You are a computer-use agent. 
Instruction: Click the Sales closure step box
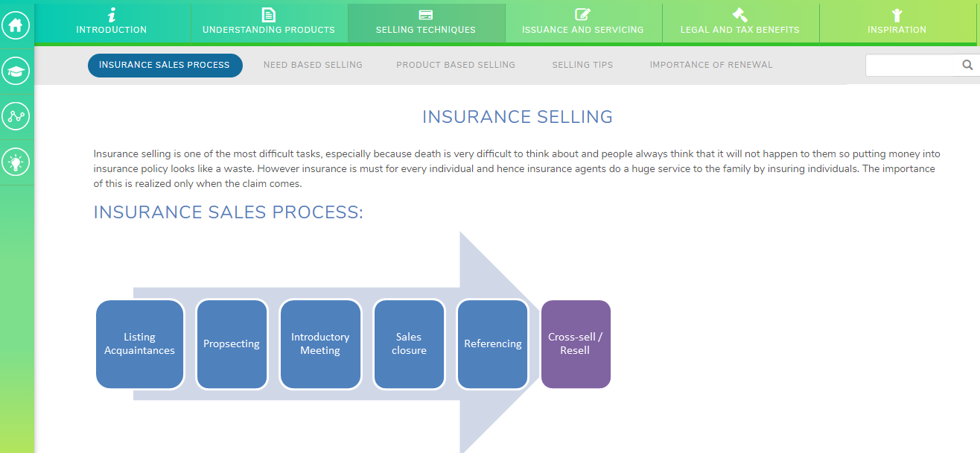tap(409, 344)
